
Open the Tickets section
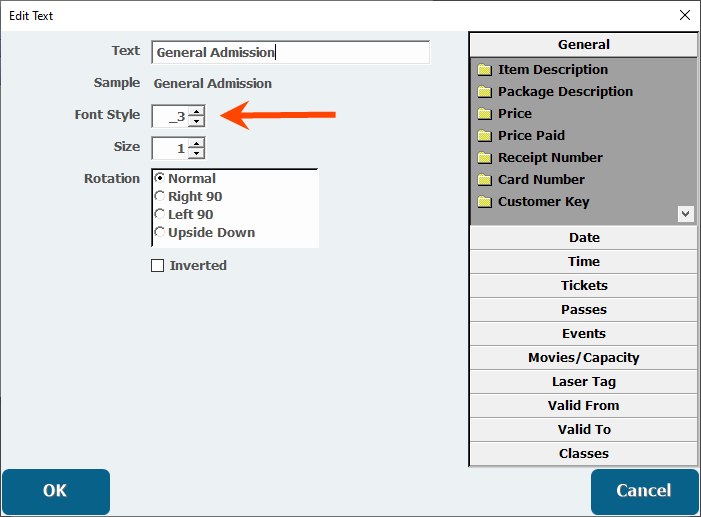tap(584, 286)
